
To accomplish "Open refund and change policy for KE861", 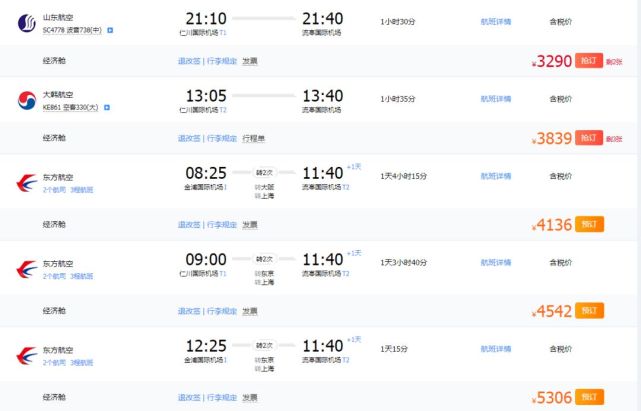I will point(189,138).
